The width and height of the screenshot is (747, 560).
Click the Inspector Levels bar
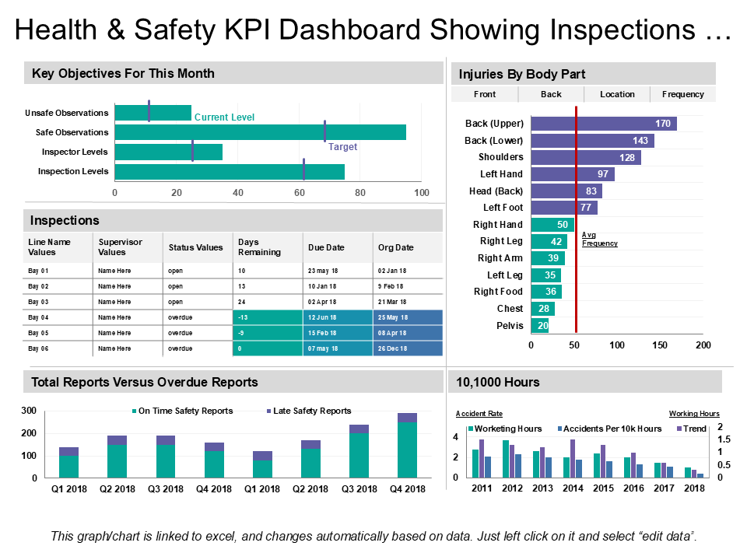(x=169, y=152)
